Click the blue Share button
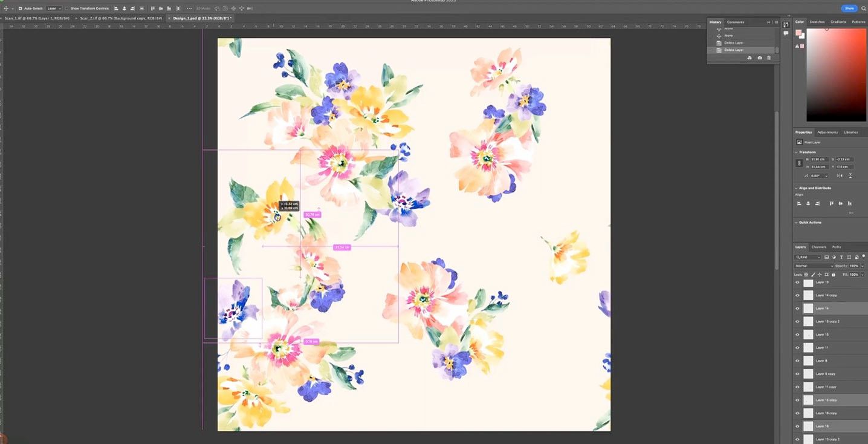This screenshot has height=444, width=868. pos(849,8)
